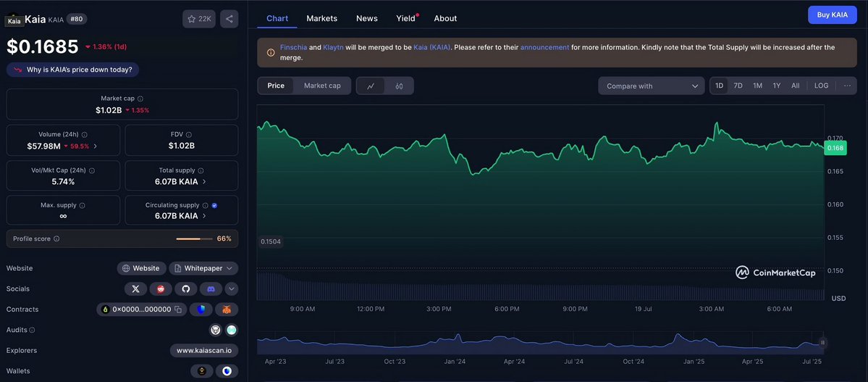Open the Compare with dropdown
The image size is (868, 382).
click(651, 86)
